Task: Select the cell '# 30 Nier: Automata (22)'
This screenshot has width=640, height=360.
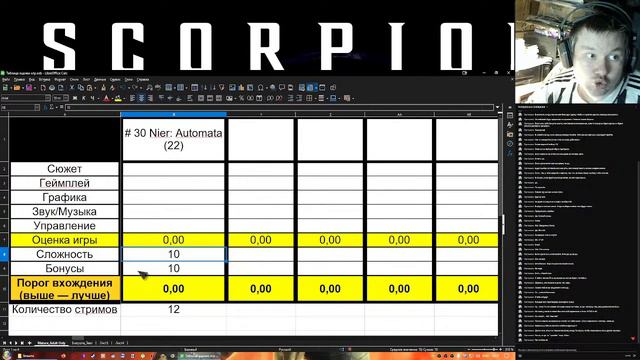Action: point(173,140)
